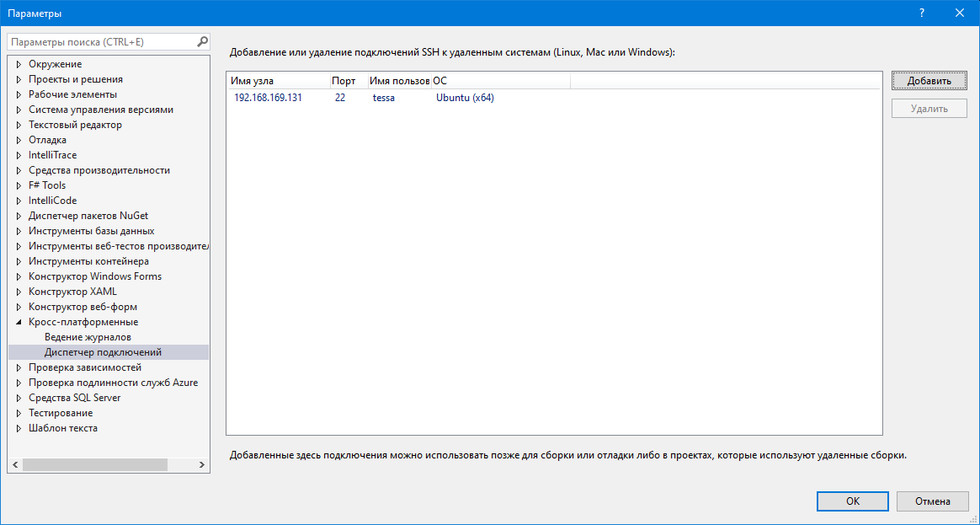Click the help question mark icon
The height and width of the screenshot is (525, 980).
coord(922,13)
